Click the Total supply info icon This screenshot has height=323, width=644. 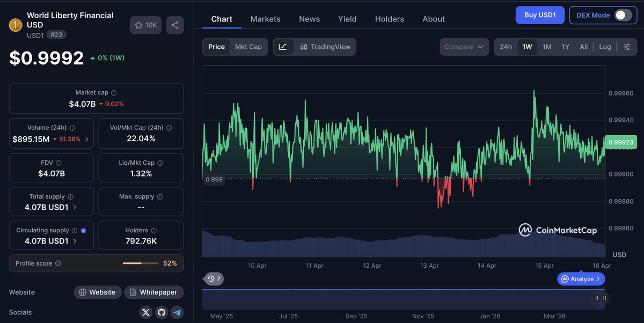click(x=70, y=197)
